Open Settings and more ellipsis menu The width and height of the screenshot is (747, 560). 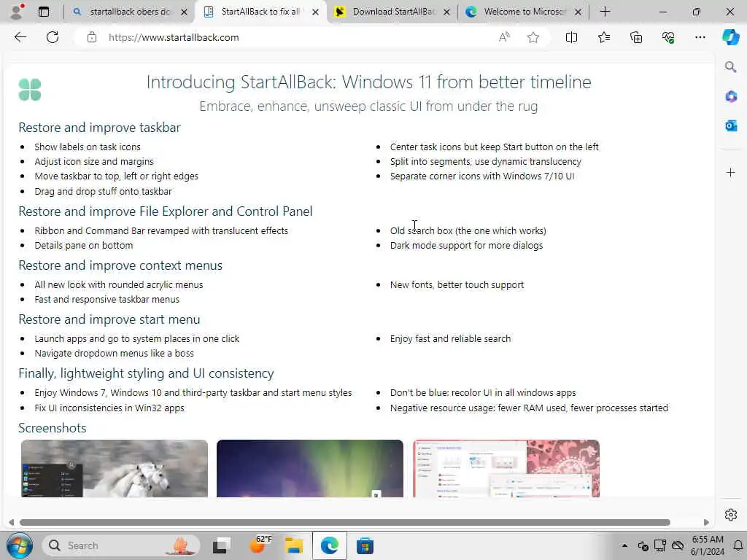(700, 37)
